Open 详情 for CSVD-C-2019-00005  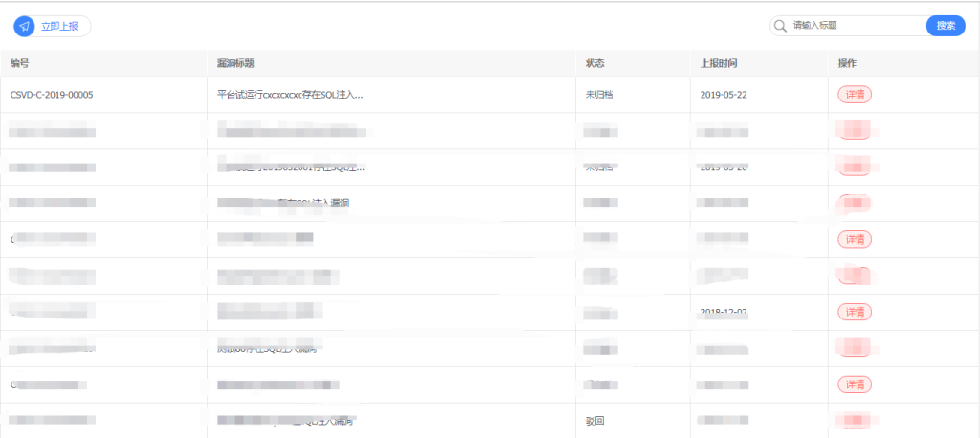pyautogui.click(x=855, y=95)
